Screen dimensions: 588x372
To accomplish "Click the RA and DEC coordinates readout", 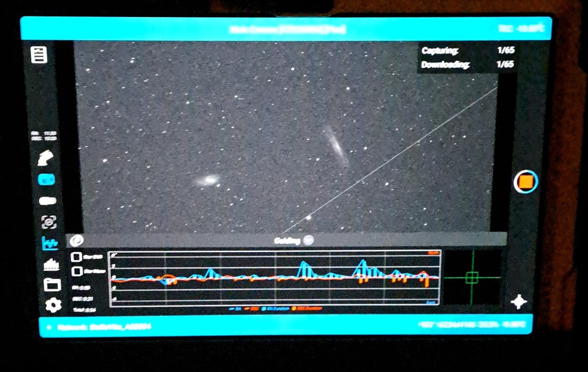I will pyautogui.click(x=44, y=136).
